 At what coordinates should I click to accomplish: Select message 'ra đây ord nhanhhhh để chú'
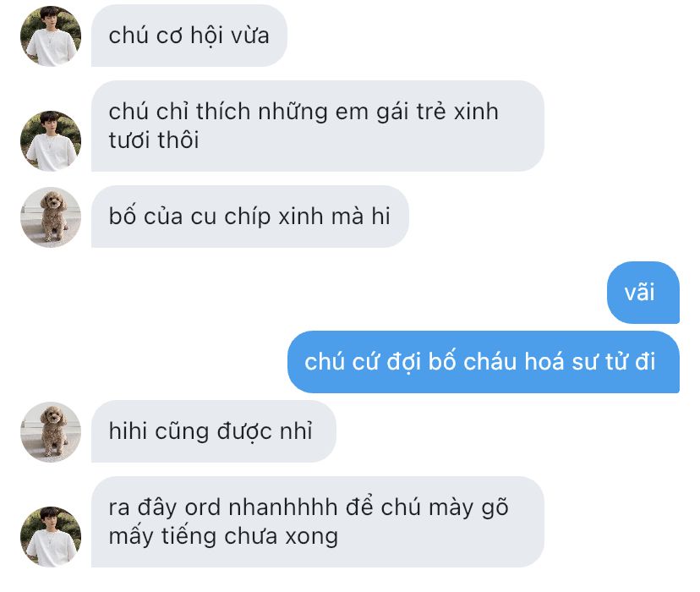tap(317, 522)
